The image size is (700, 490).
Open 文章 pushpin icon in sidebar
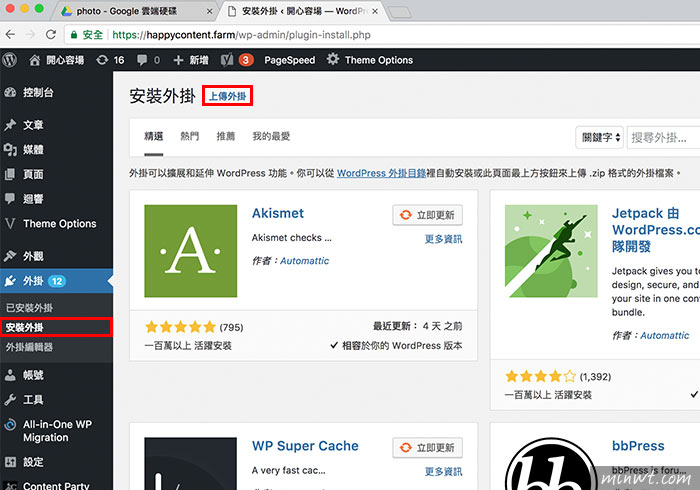click(x=10, y=125)
